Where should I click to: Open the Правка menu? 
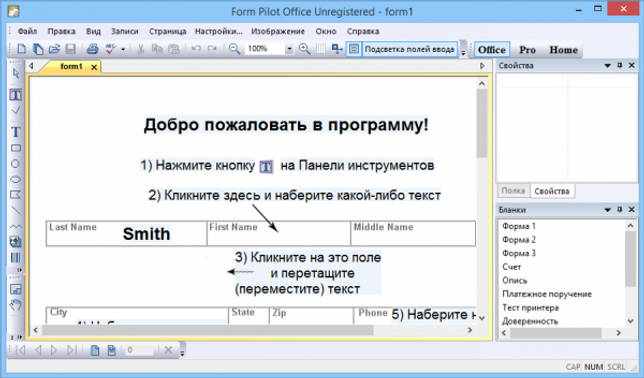(61, 31)
